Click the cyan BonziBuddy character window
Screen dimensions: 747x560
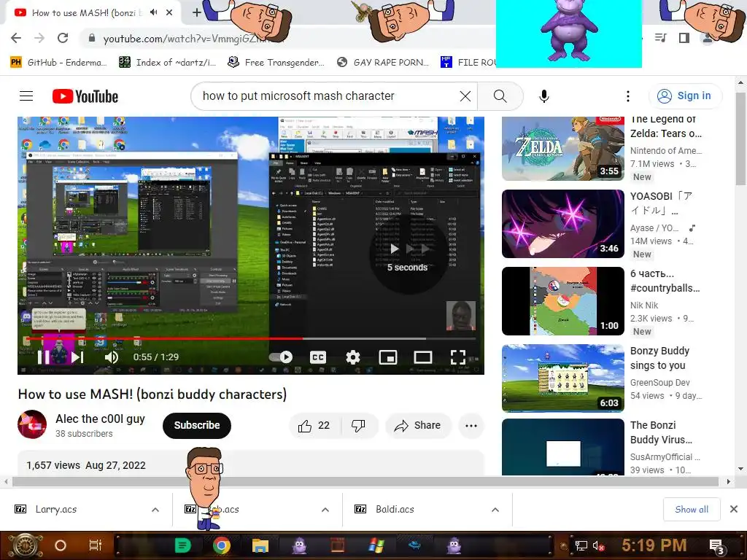point(568,34)
